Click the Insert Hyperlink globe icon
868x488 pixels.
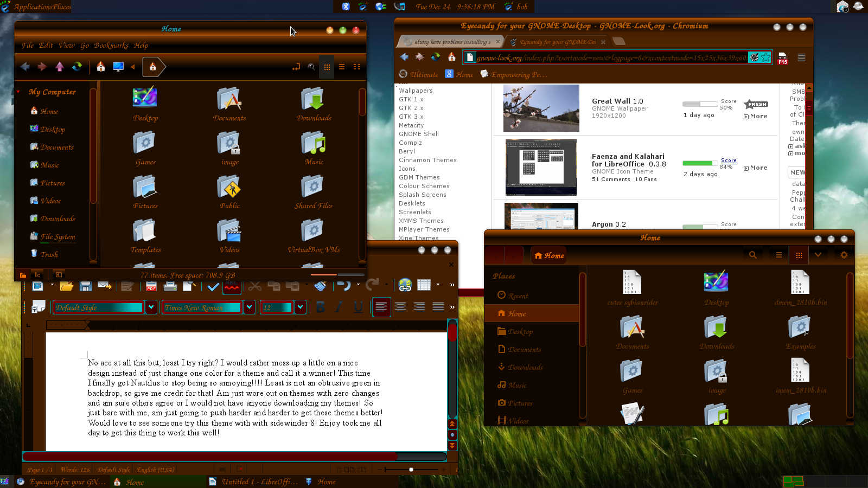[x=405, y=285]
